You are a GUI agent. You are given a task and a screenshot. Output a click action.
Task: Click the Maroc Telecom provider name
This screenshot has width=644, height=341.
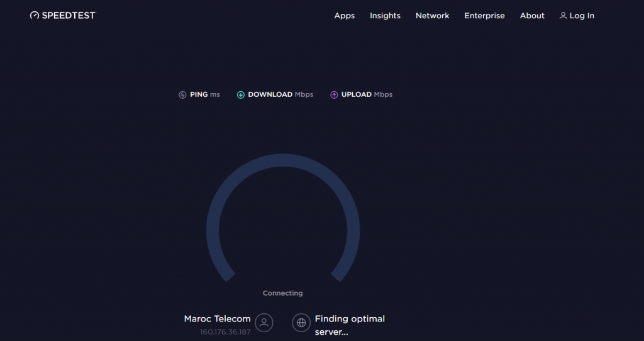(x=217, y=319)
